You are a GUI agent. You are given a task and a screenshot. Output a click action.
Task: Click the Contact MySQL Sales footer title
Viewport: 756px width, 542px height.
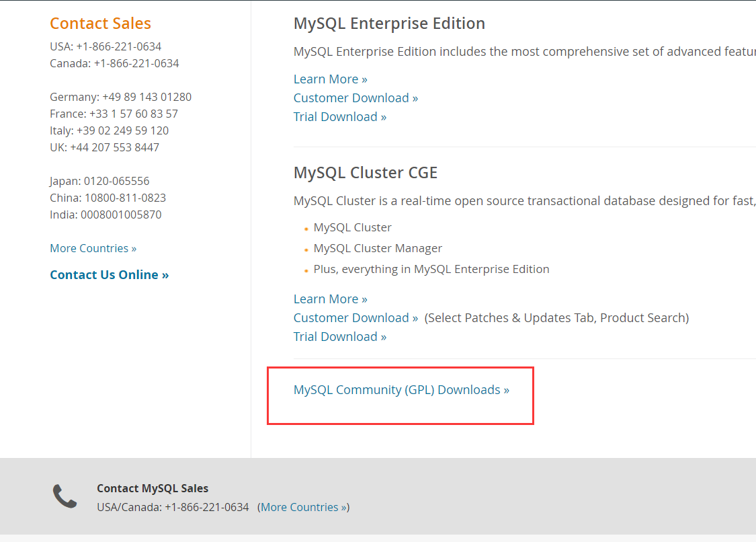pyautogui.click(x=153, y=489)
